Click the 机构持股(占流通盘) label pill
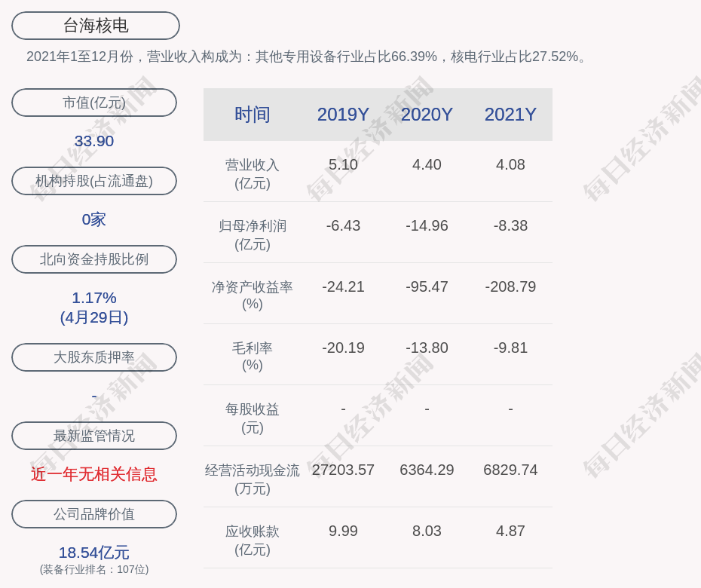Screen dimensions: 701x588 click(x=94, y=181)
